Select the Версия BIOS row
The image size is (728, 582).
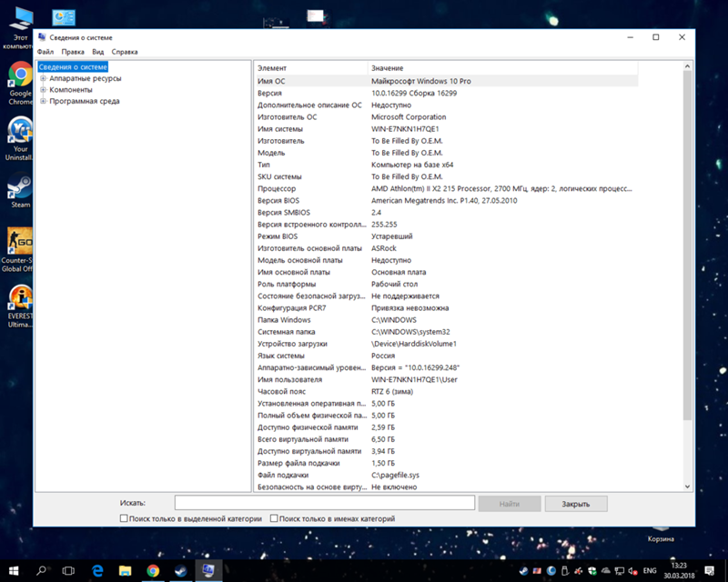click(x=446, y=201)
